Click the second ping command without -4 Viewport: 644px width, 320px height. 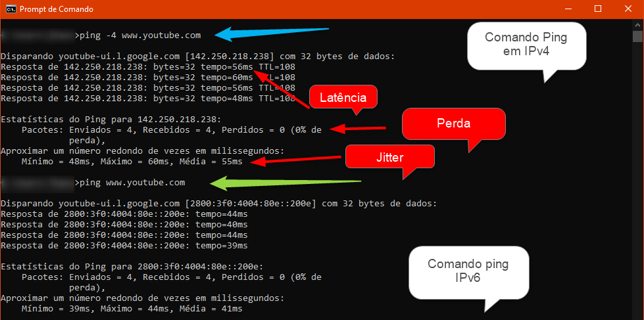(132, 183)
